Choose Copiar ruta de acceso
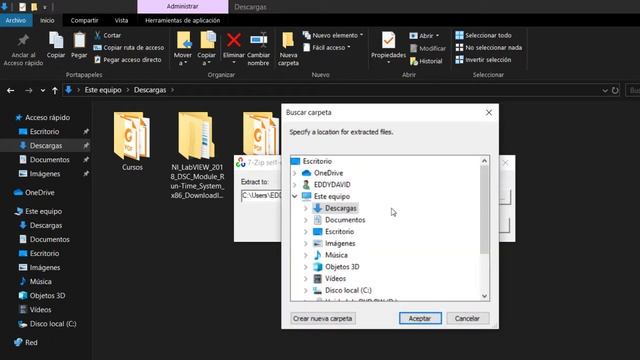 coord(129,48)
